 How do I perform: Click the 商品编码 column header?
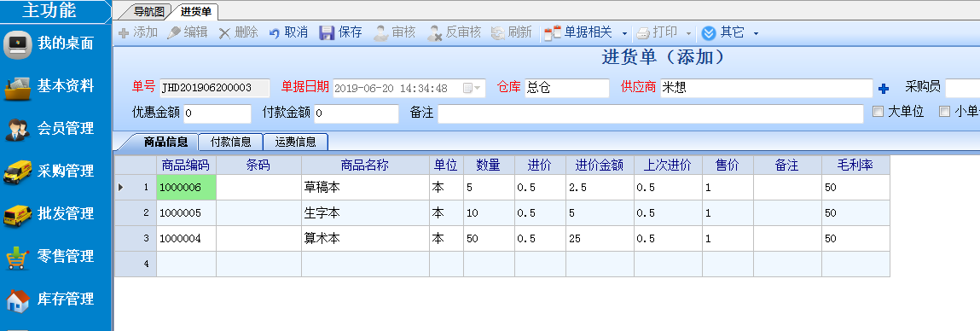(186, 165)
